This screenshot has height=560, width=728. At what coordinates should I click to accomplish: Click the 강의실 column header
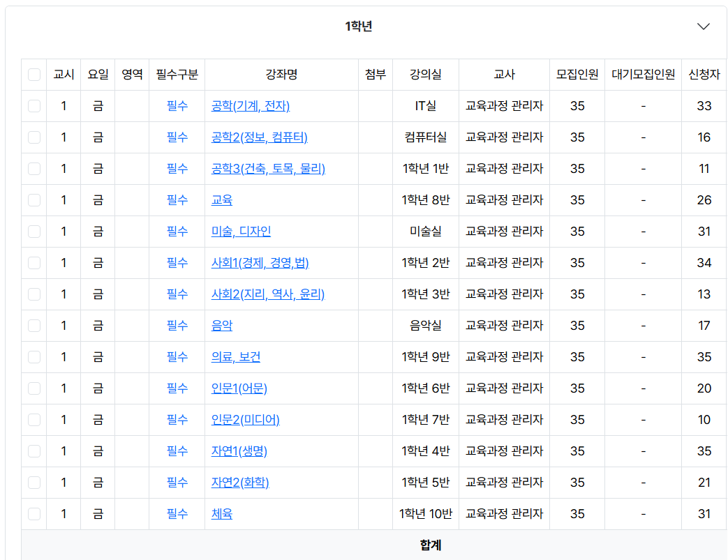pos(425,74)
